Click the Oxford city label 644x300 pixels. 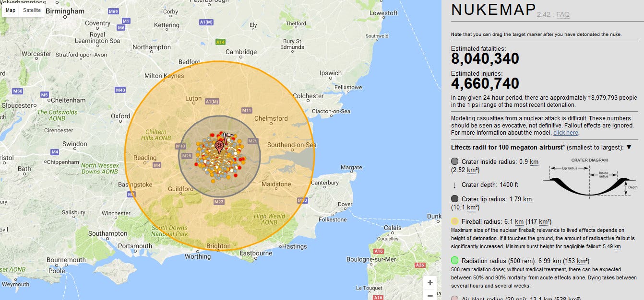tap(120, 116)
